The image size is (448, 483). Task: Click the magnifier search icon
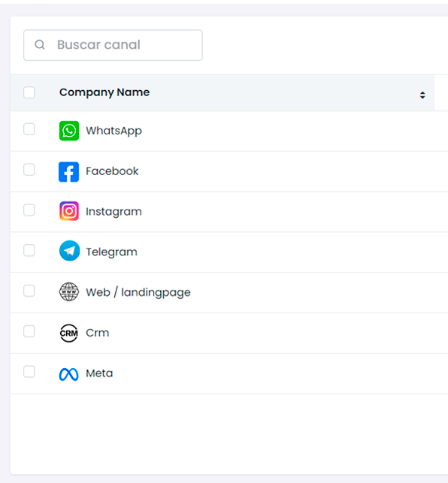tap(40, 44)
